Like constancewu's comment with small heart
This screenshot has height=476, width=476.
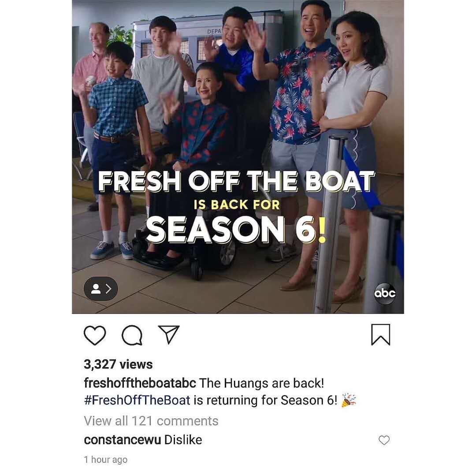tap(384, 440)
